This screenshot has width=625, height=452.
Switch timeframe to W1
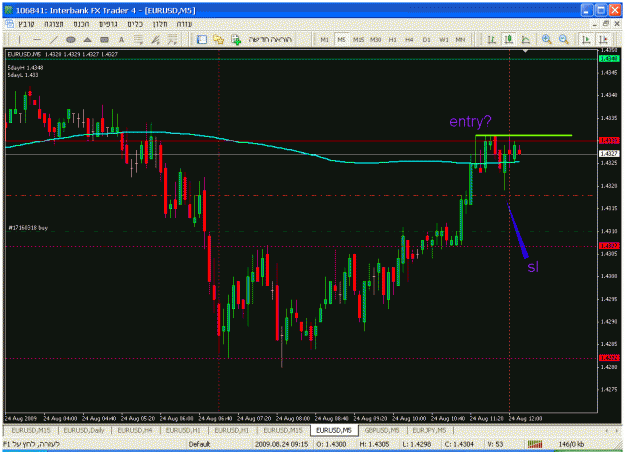444,39
